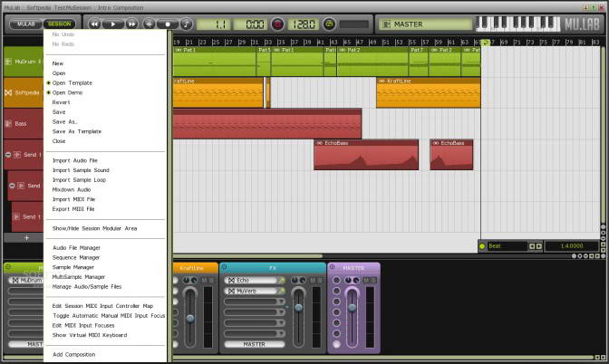
Task: Click the MuDrum track icon
Action: 8,62
